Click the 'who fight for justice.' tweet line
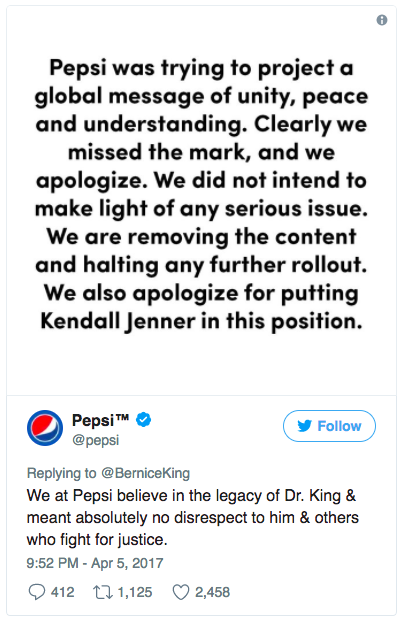 point(97,540)
